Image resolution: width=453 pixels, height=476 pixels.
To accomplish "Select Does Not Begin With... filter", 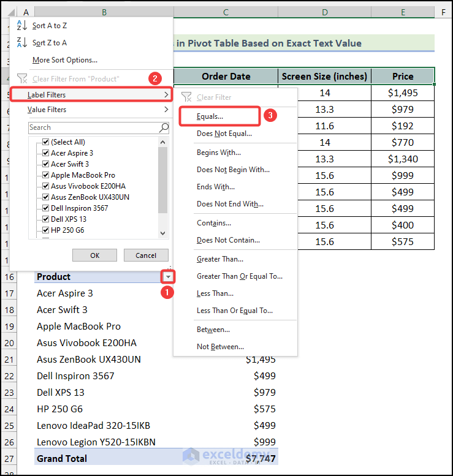I will (233, 170).
